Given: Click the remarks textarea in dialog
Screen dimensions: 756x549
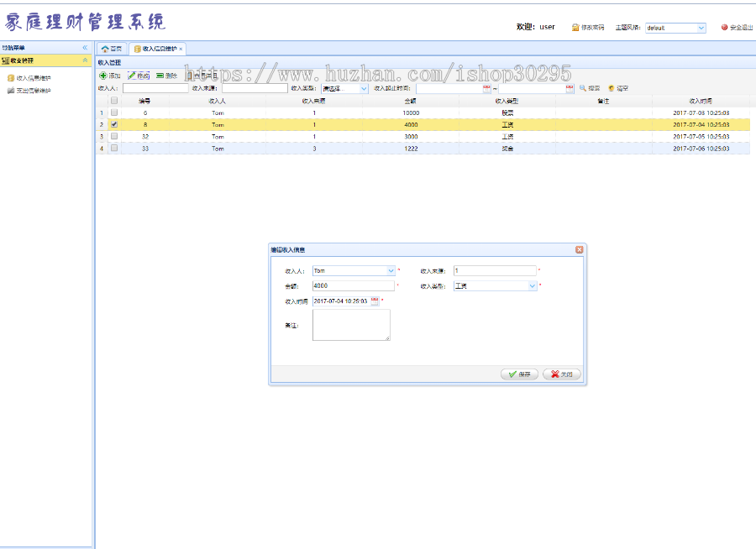Looking at the screenshot, I should [x=350, y=325].
